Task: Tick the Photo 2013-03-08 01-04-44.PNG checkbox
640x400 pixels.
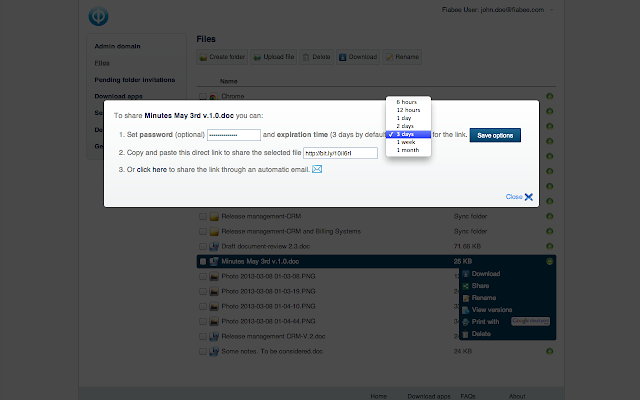Action: point(203,322)
